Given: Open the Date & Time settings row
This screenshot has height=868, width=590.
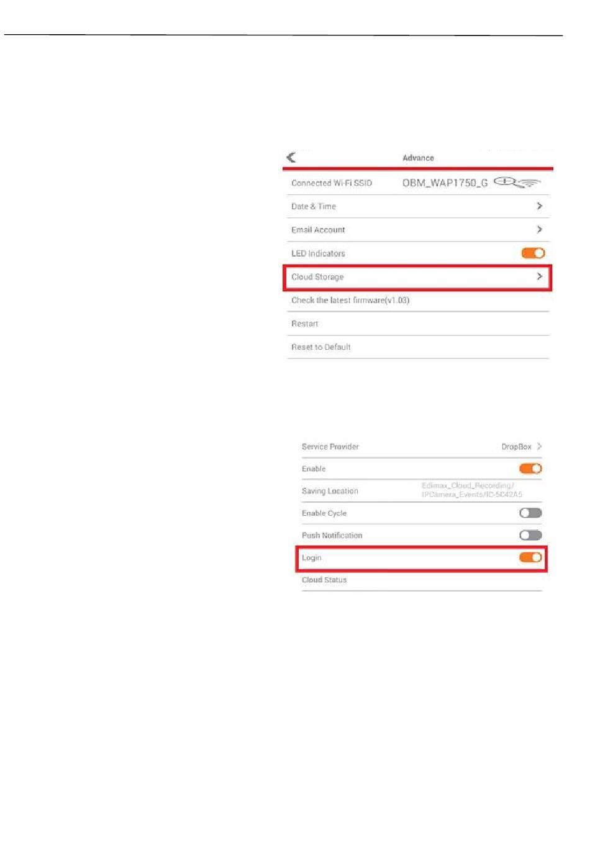Looking at the screenshot, I should (418, 206).
